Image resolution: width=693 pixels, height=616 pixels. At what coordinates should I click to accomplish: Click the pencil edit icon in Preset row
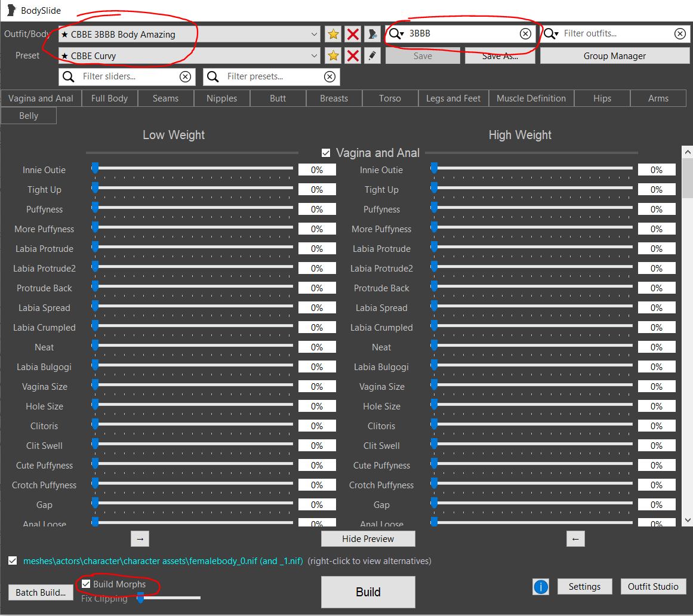(372, 56)
